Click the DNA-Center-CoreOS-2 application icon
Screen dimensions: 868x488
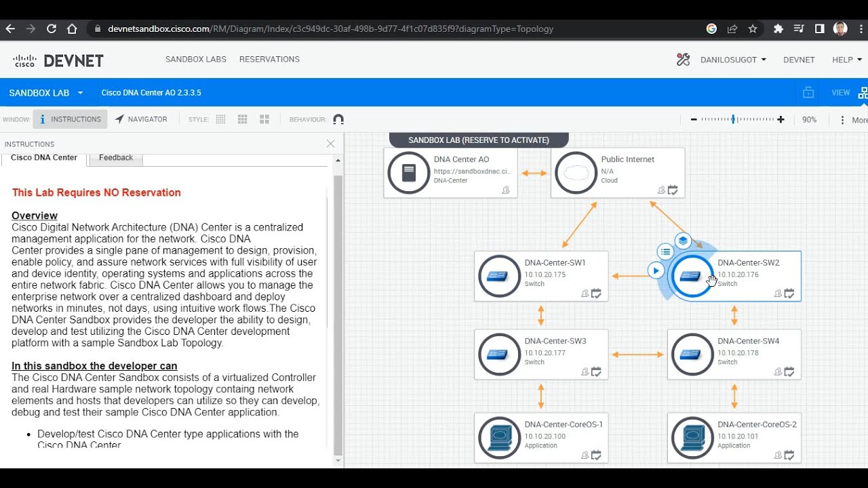click(x=692, y=438)
